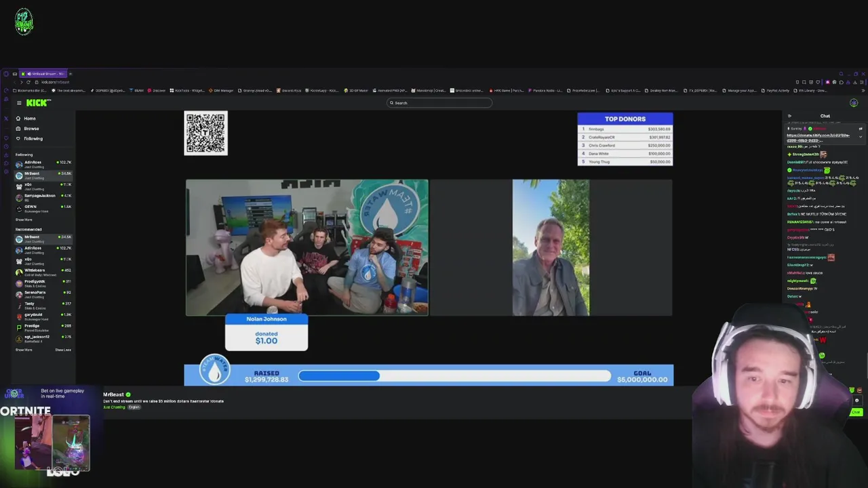The height and width of the screenshot is (488, 868).
Task: Open the 3D GIF Maker bookmark
Action: 356,90
